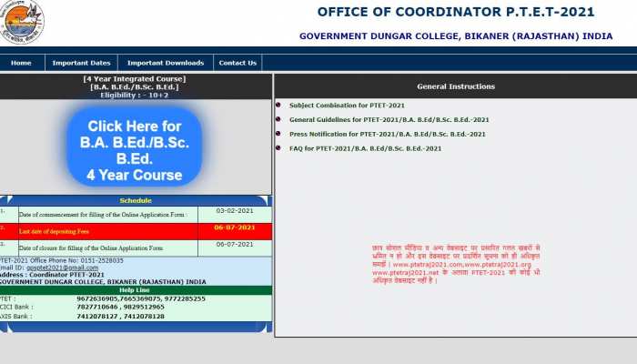Open the Home menu item
Screen dimensions: 637x364
point(21,63)
